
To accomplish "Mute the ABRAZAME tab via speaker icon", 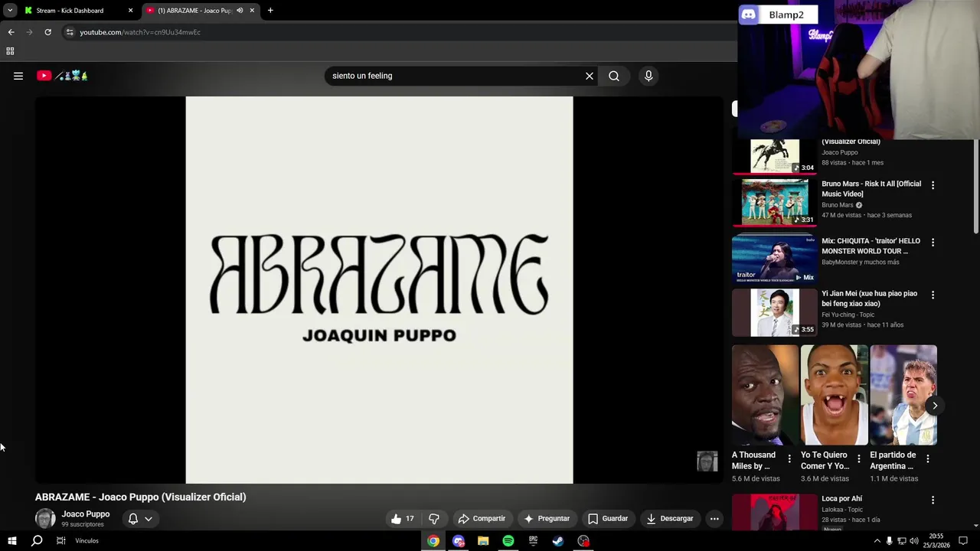I will [240, 11].
